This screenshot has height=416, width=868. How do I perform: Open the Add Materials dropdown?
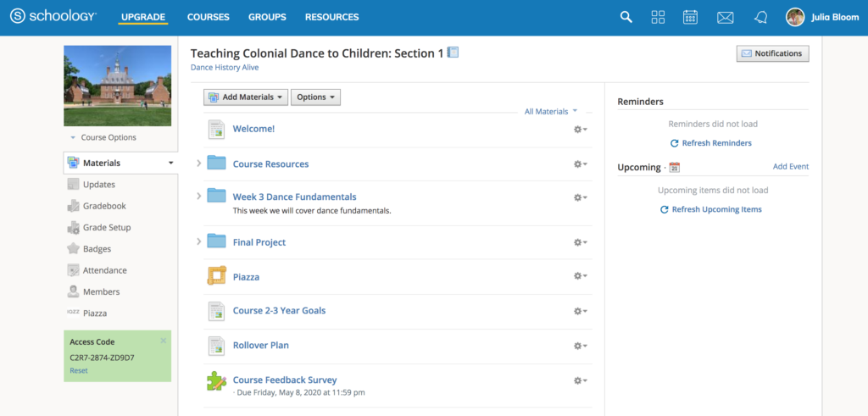246,97
